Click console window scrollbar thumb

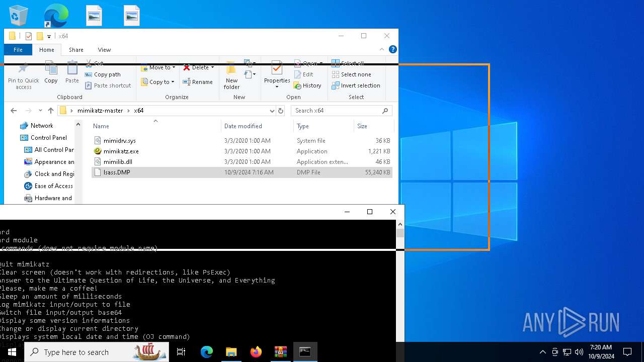tap(400, 233)
